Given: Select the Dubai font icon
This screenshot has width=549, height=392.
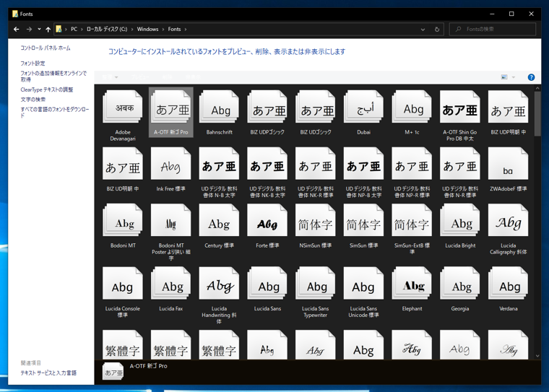Looking at the screenshot, I should pyautogui.click(x=364, y=107).
